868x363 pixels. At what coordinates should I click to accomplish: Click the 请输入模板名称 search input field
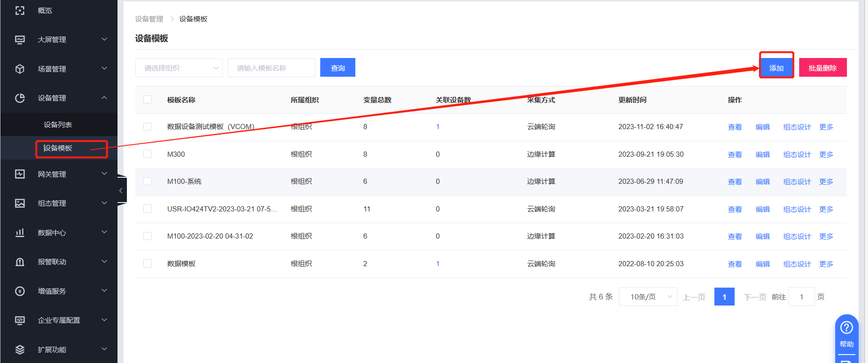coord(271,68)
